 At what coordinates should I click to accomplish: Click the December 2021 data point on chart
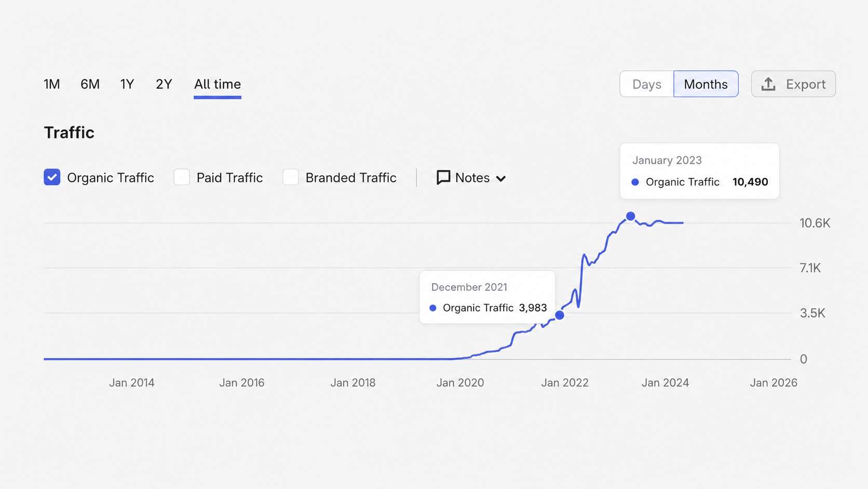click(560, 315)
